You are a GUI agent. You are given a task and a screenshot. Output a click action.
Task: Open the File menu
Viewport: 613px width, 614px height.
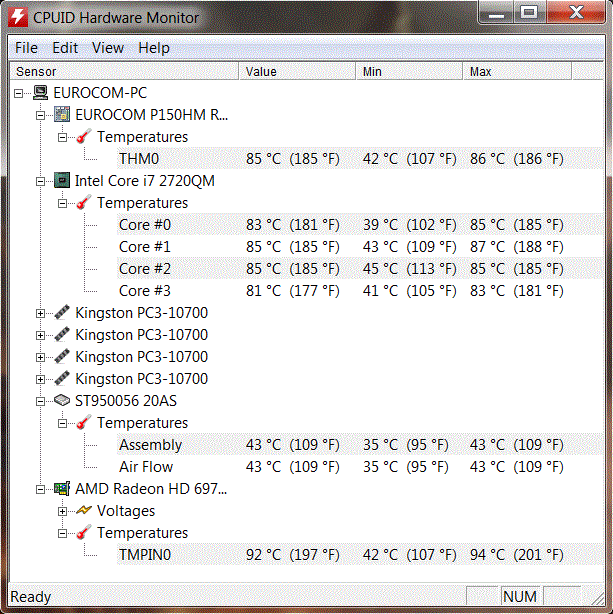[26, 48]
